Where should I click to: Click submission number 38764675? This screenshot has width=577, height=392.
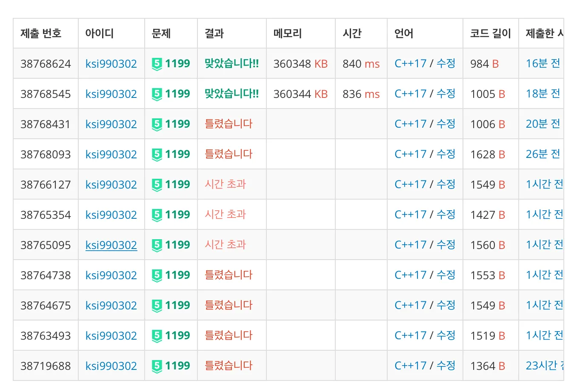tap(46, 306)
